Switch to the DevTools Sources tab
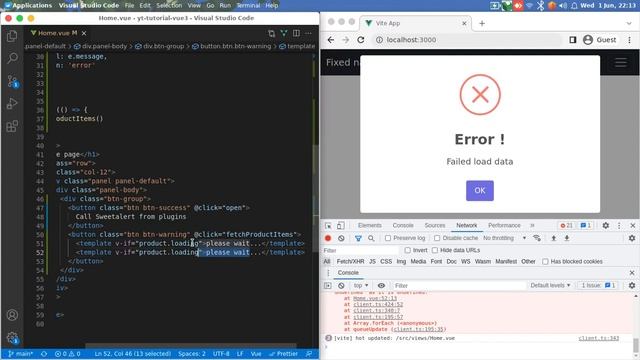 (x=435, y=225)
